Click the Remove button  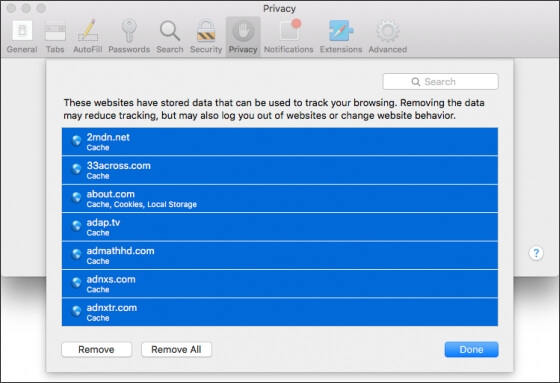[96, 349]
